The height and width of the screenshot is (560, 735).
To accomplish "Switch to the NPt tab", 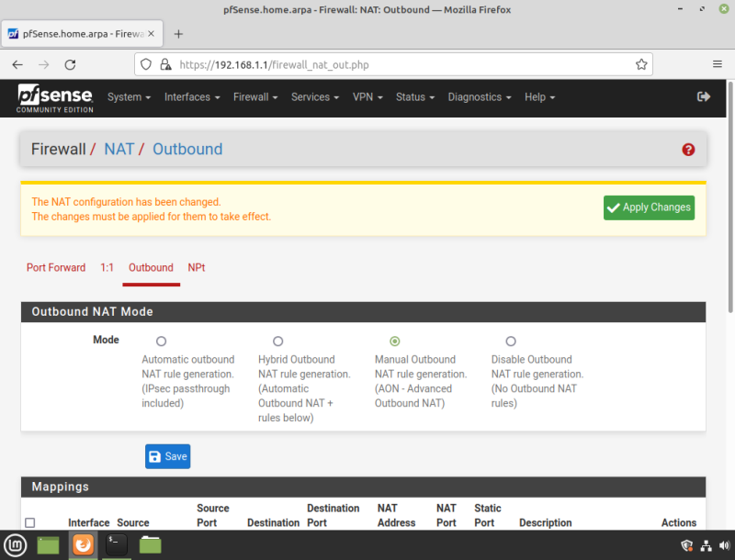I will [x=197, y=267].
